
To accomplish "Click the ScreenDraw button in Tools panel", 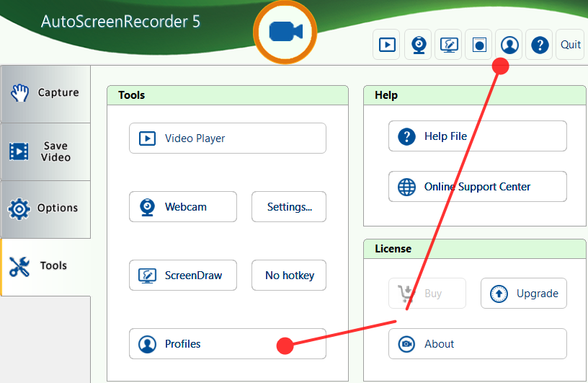I will click(x=183, y=276).
